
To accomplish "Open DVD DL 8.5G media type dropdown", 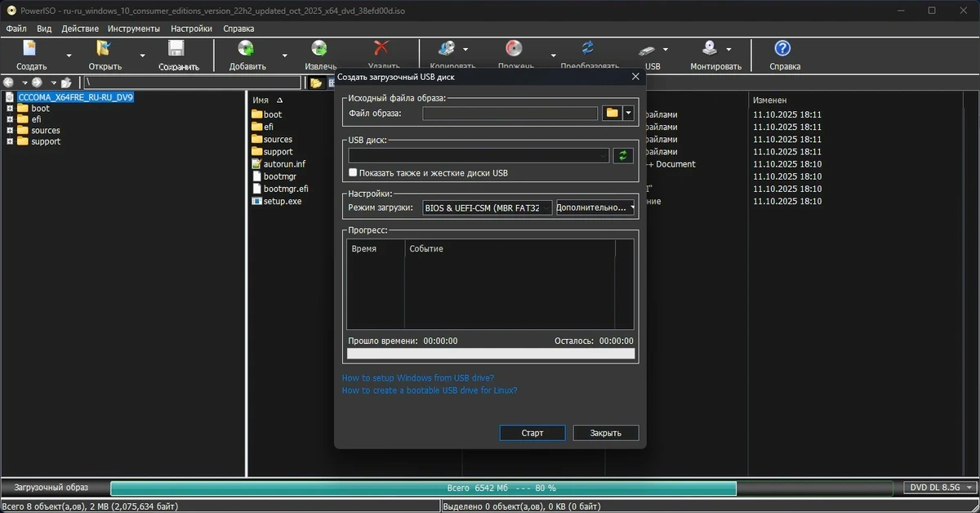I will (x=942, y=488).
